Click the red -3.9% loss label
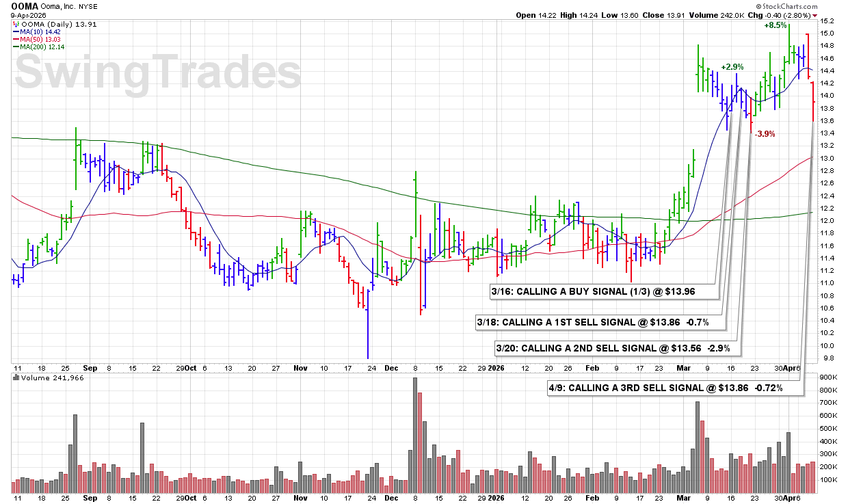 tap(765, 134)
